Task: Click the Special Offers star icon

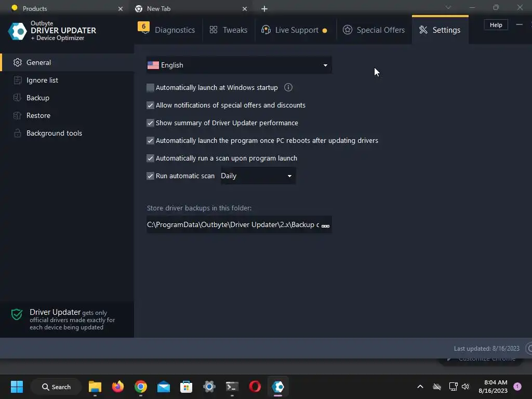Action: (x=348, y=30)
